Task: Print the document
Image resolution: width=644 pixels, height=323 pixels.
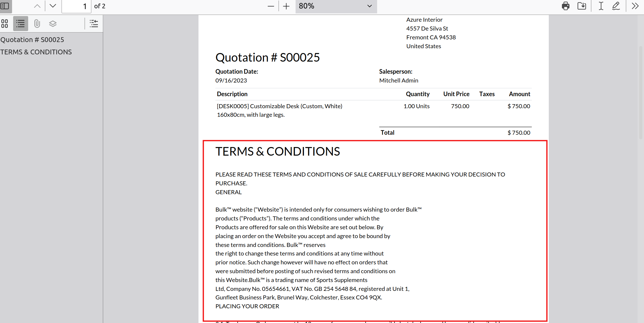Action: click(565, 6)
